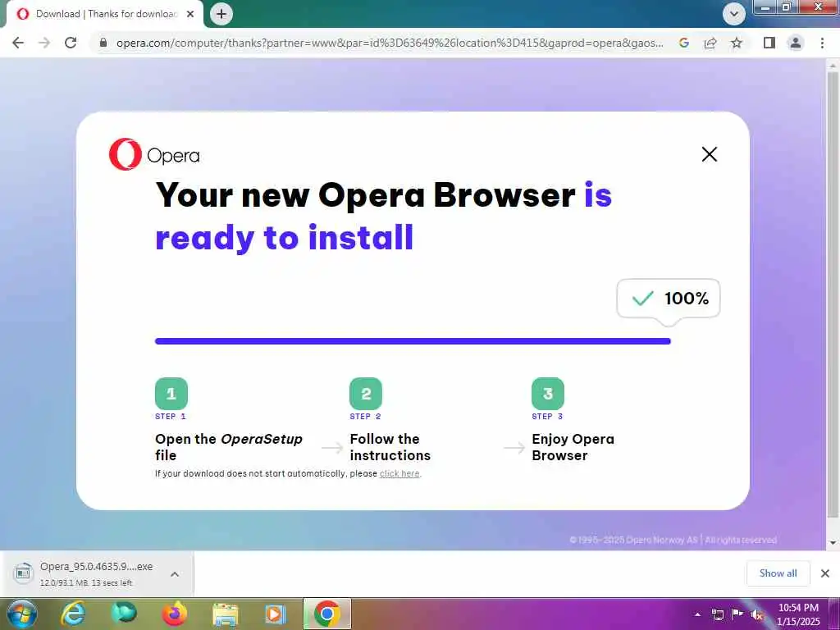Open the Chrome three-dot menu

tap(822, 43)
